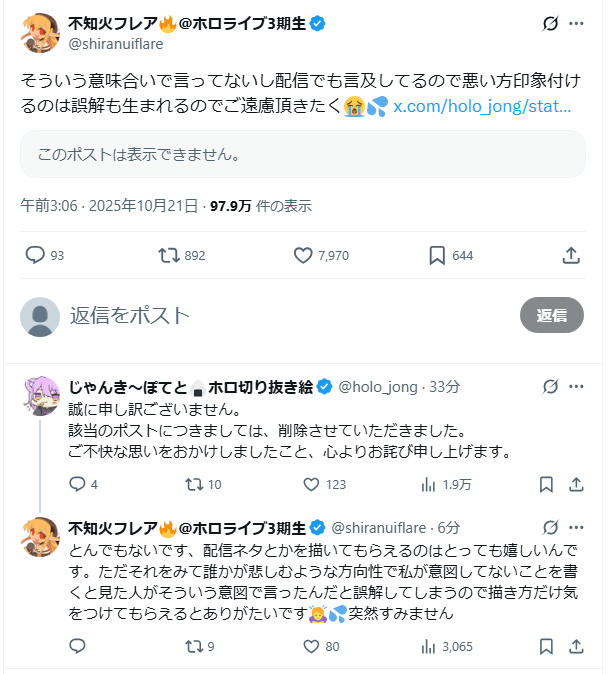Open the 97.9万 件の表示 view count
The height and width of the screenshot is (674, 611).
[x=260, y=206]
